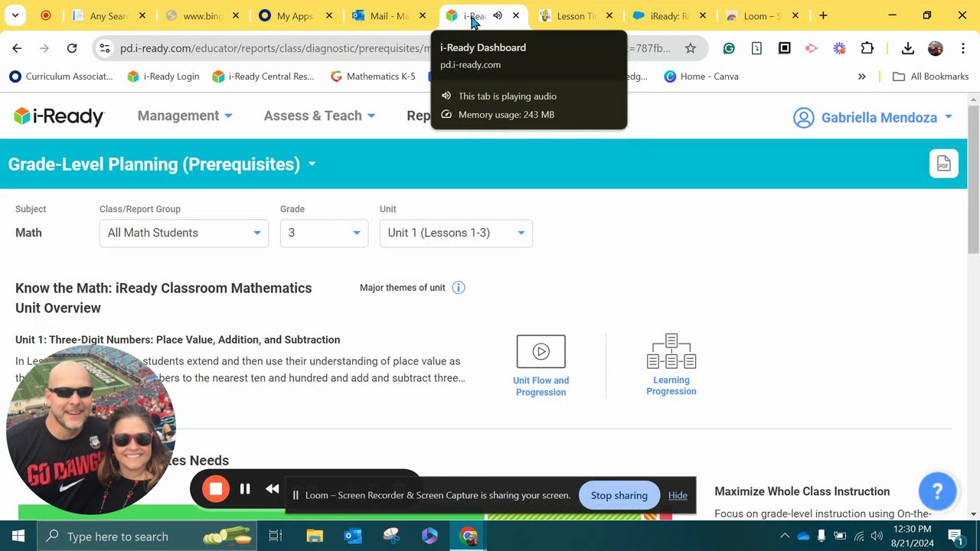Click the Loom webcam bubble
Screen dimensions: 980x551
coord(90,429)
